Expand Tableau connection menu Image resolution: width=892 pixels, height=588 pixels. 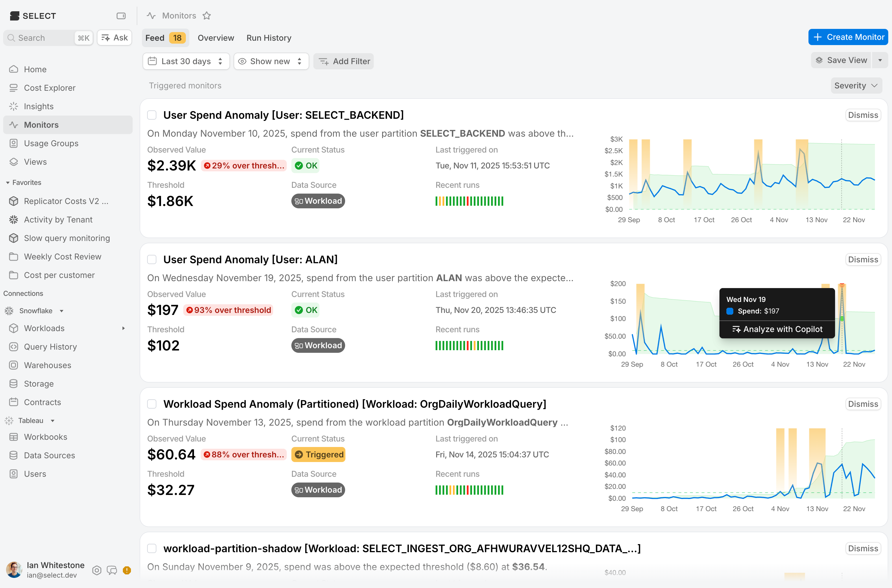(53, 421)
